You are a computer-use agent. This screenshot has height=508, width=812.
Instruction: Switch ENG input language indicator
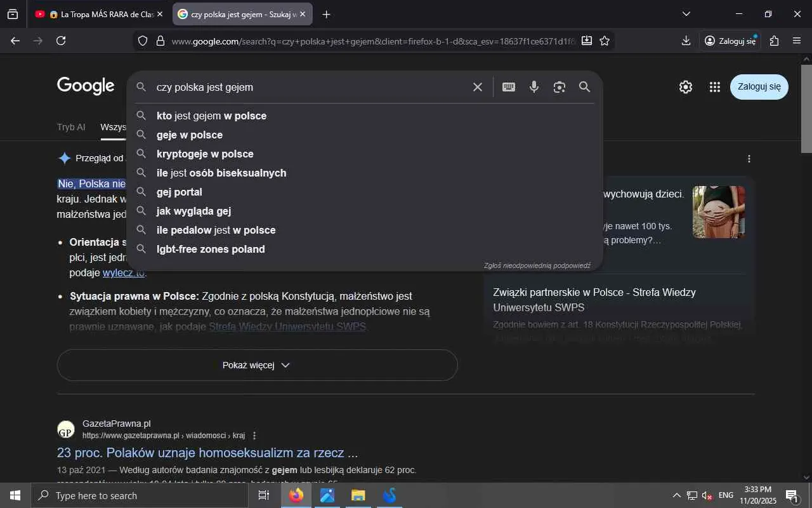click(726, 495)
